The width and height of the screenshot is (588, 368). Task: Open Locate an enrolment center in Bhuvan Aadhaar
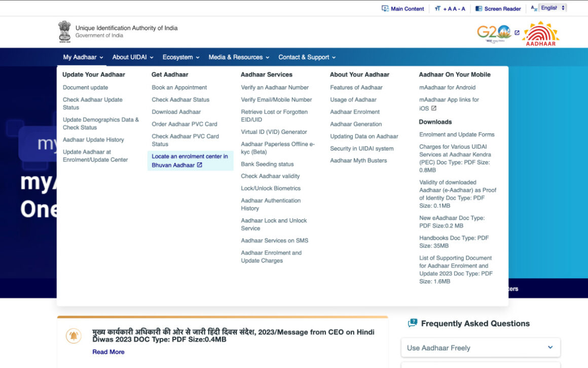coord(190,160)
